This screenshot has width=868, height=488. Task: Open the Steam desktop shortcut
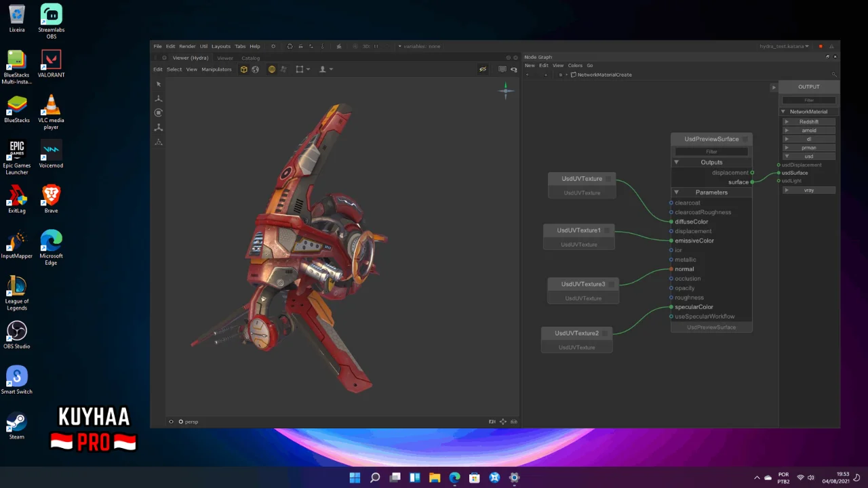tap(17, 426)
